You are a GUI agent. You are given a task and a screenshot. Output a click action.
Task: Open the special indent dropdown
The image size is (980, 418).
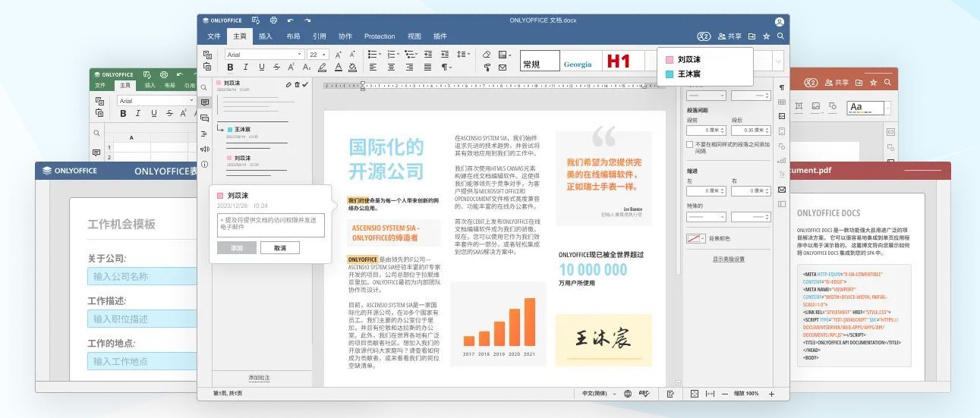[706, 217]
